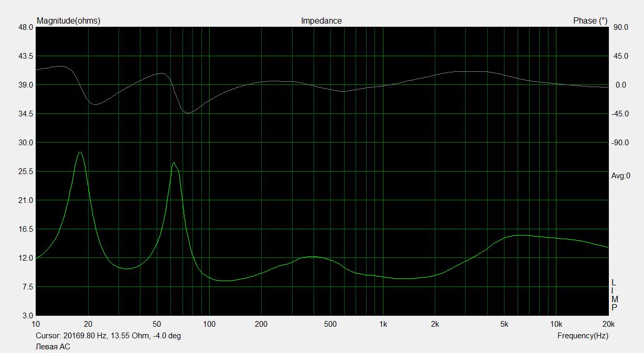The width and height of the screenshot is (644, 353).
Task: Click the 100 frequency axis tick
Action: (209, 324)
